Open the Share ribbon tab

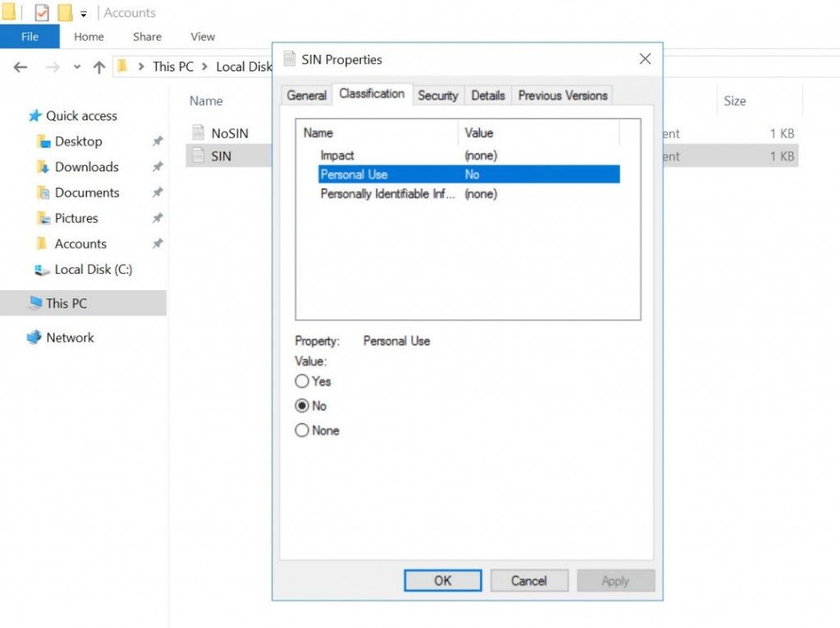click(x=148, y=36)
